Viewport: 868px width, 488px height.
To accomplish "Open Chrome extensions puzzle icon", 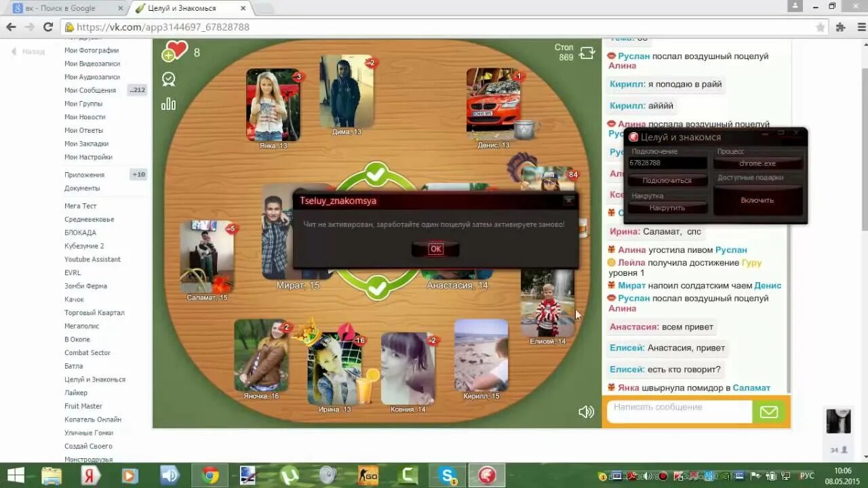I will pyautogui.click(x=841, y=27).
